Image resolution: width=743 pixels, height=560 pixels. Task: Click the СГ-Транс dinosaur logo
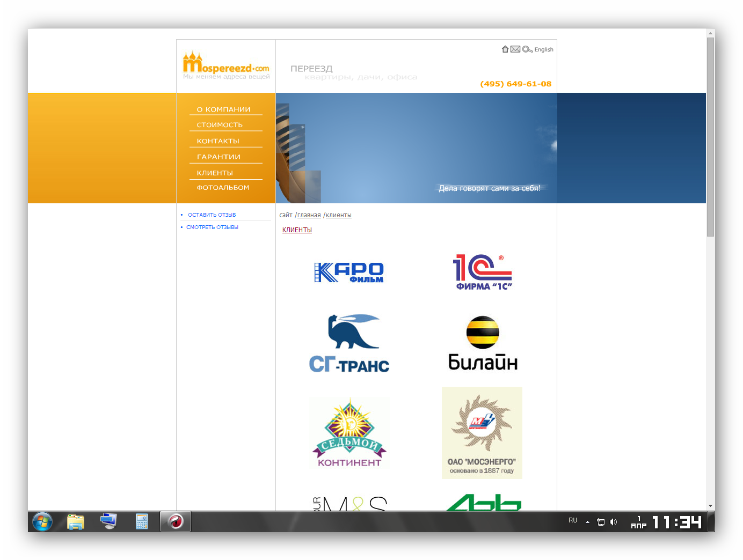349,343
